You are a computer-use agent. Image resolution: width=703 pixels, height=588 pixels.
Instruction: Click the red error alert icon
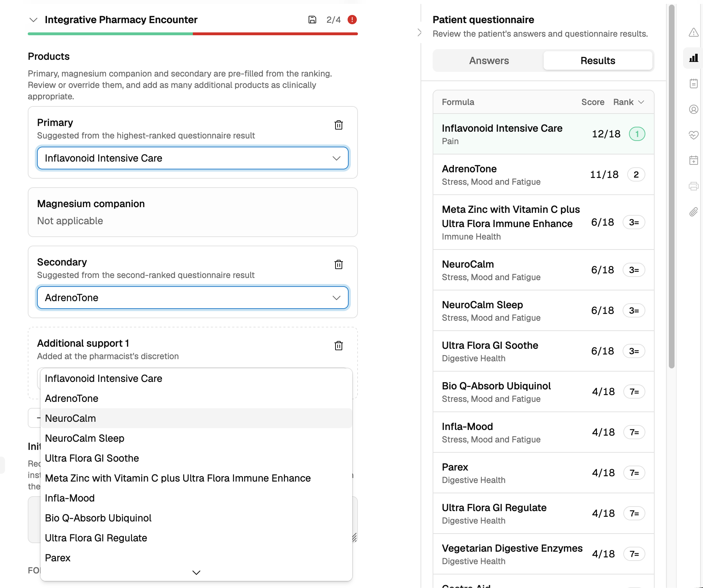(352, 20)
